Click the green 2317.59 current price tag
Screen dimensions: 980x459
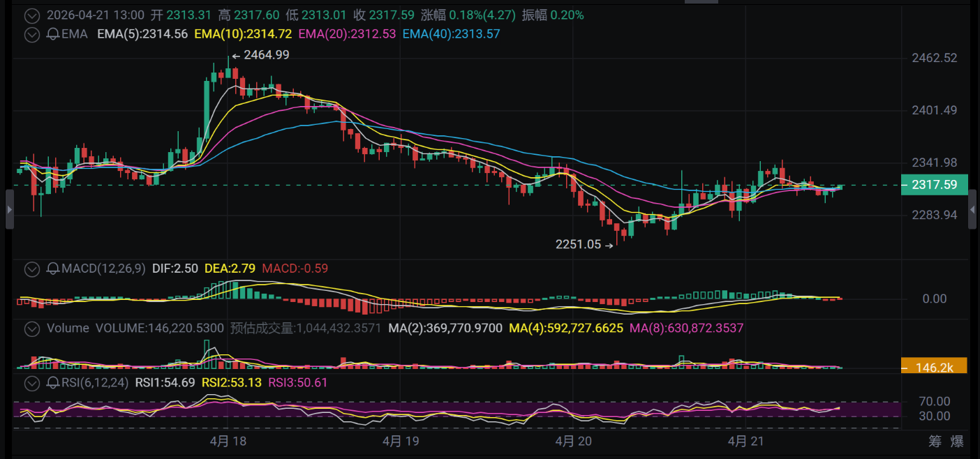tap(934, 185)
